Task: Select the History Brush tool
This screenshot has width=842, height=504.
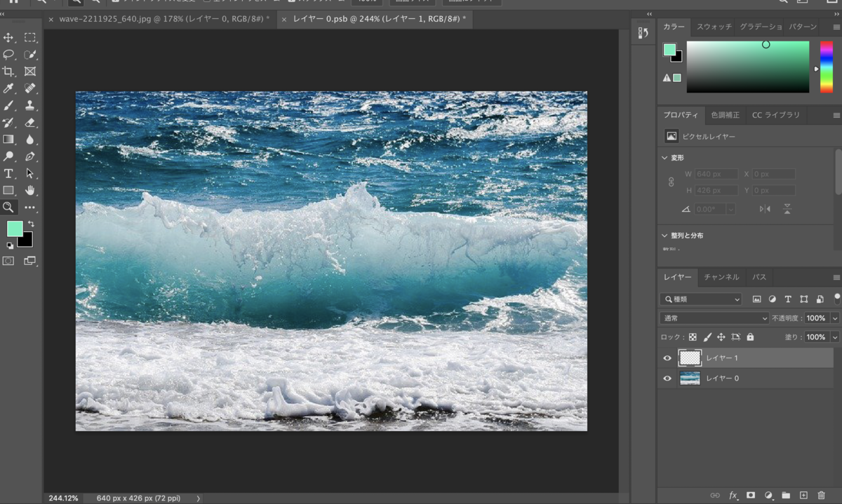Action: (9, 123)
